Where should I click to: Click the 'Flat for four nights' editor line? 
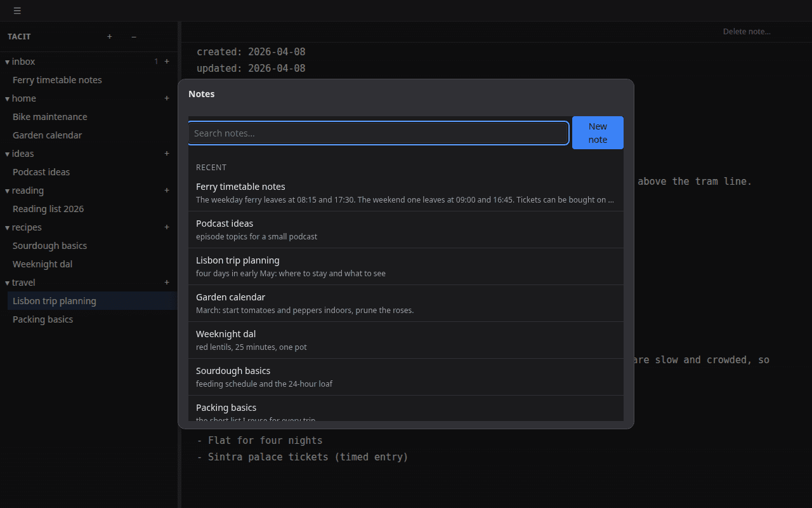coord(259,441)
